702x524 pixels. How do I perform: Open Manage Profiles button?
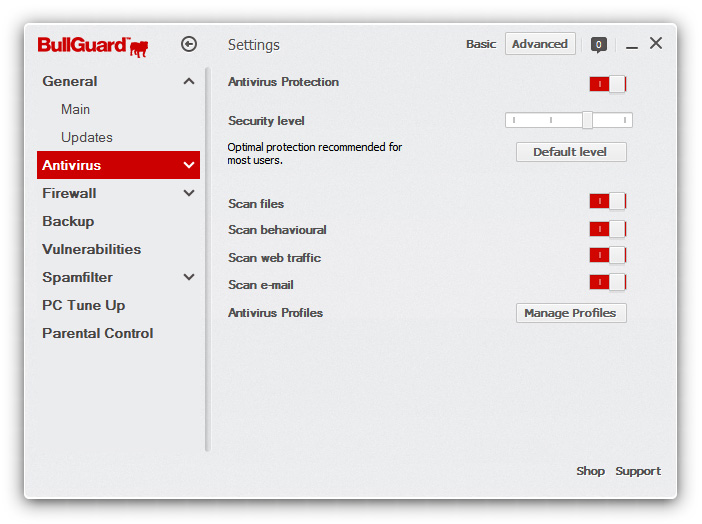click(x=571, y=313)
